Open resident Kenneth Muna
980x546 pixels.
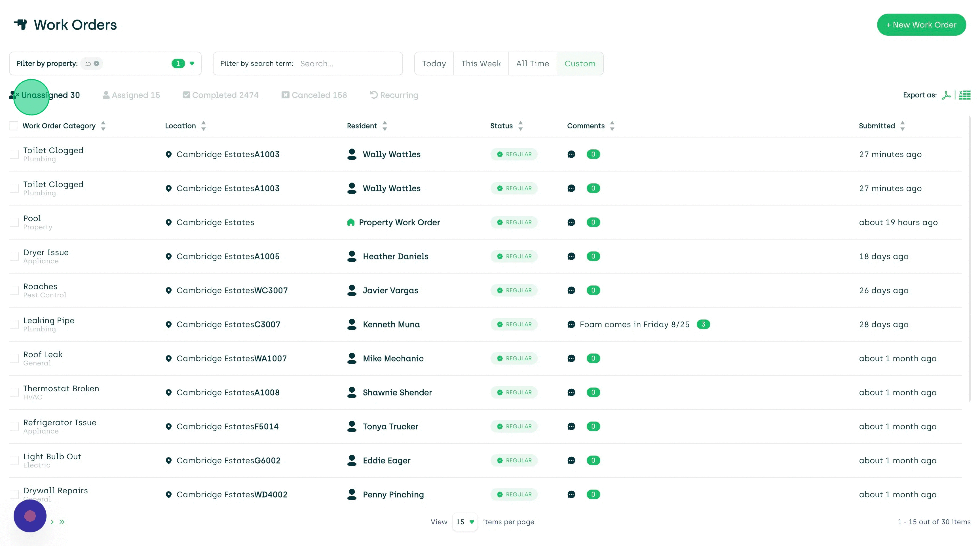tap(391, 324)
